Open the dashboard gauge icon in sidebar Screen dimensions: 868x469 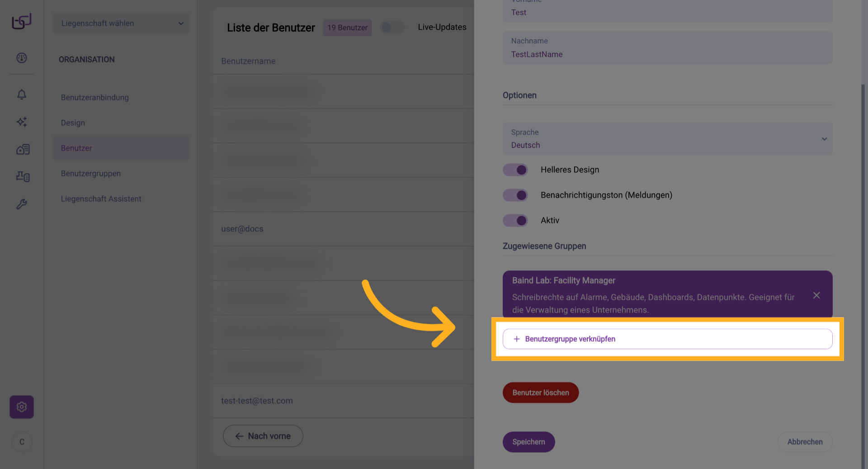pos(22,58)
